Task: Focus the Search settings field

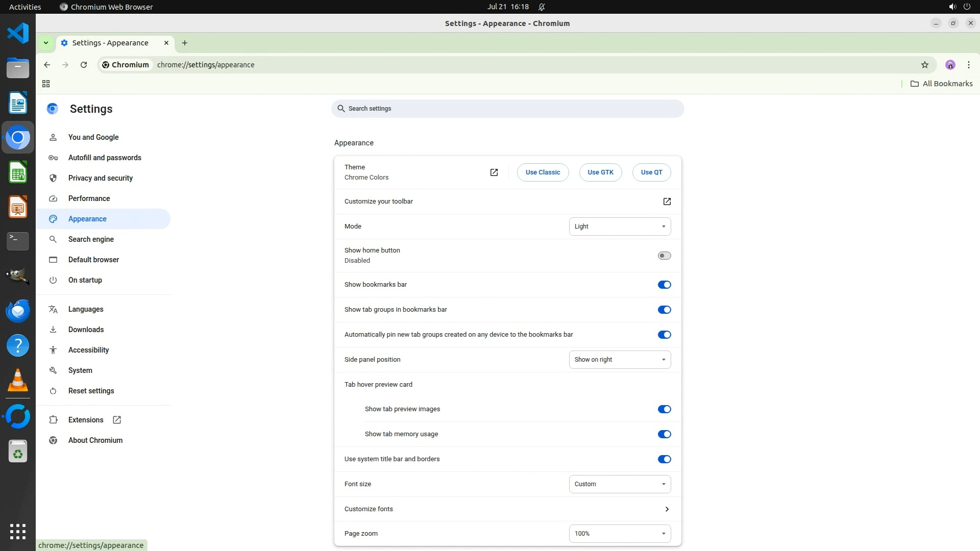Action: (507, 109)
